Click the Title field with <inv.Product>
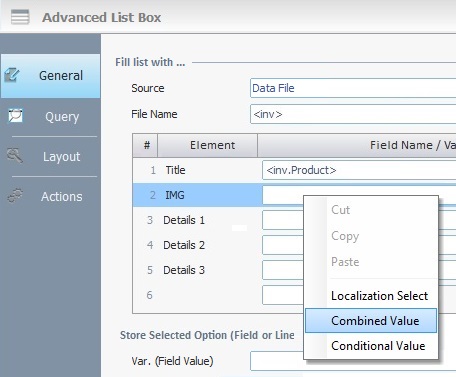 (359, 170)
